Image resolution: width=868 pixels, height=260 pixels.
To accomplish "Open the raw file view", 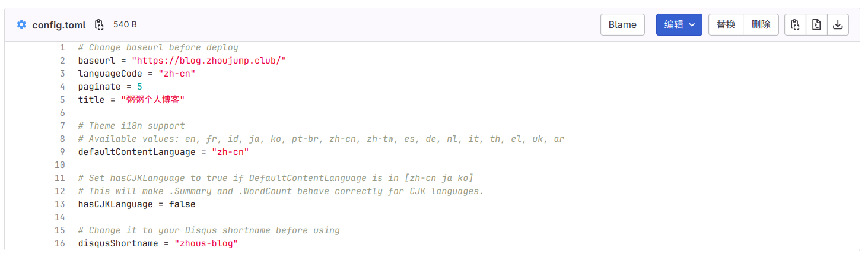I will click(816, 25).
